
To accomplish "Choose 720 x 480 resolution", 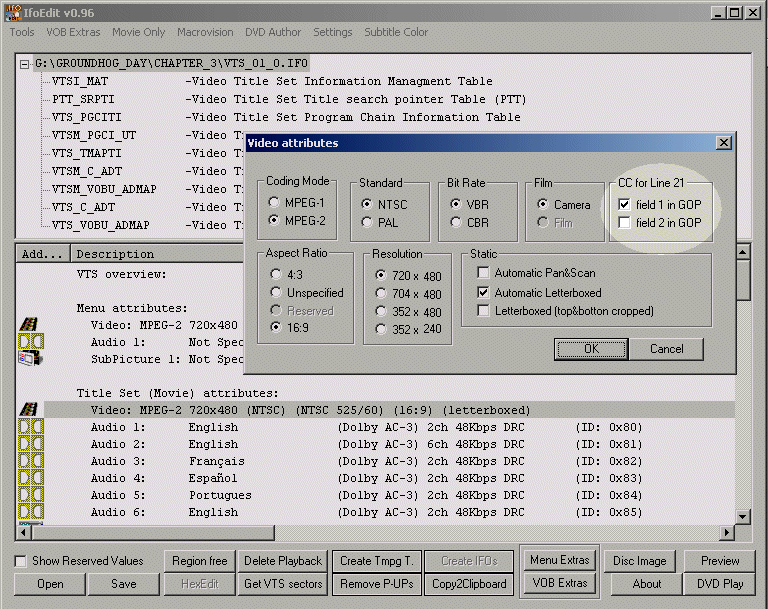I will click(x=408, y=276).
